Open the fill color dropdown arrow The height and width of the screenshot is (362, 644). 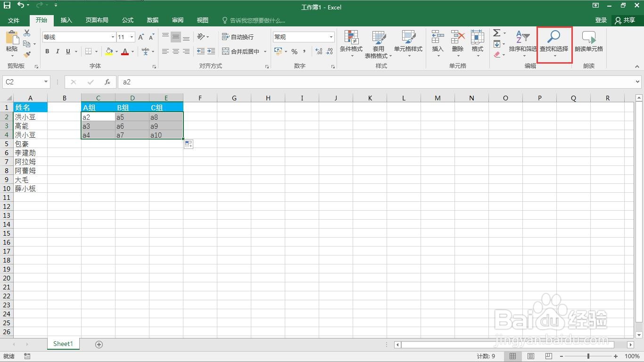tap(116, 51)
